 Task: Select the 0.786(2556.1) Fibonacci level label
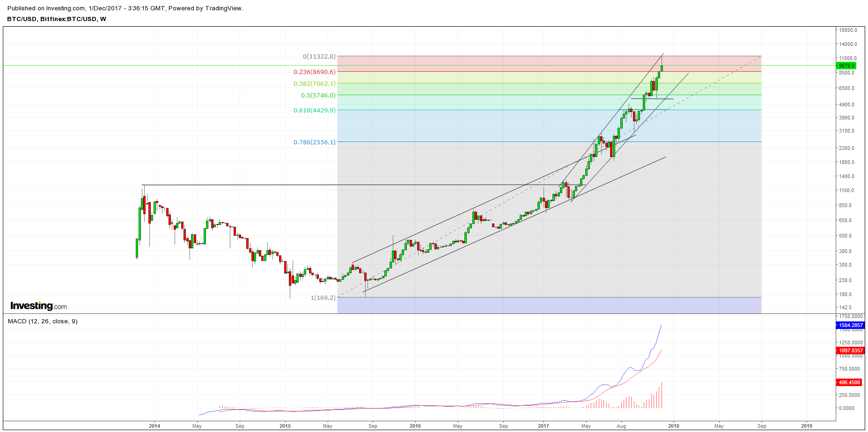(x=314, y=142)
